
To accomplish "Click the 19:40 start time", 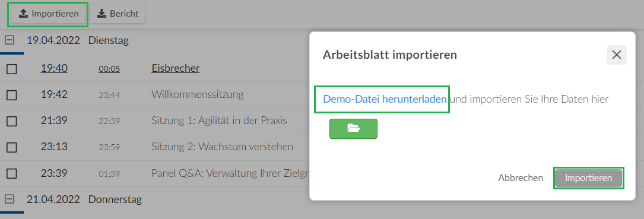I will pos(54,68).
